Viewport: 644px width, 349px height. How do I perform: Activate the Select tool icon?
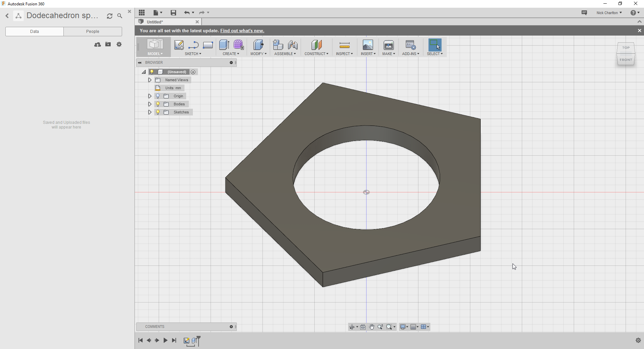tap(435, 45)
